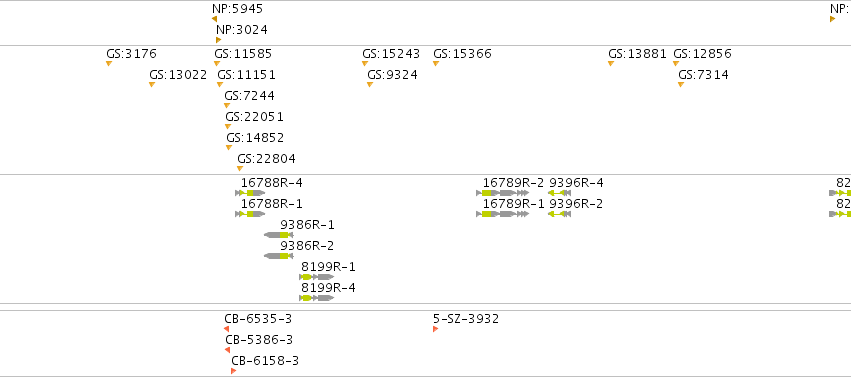Click the GS:11585 marker triangle
The height and width of the screenshot is (377, 851).
[x=217, y=63]
